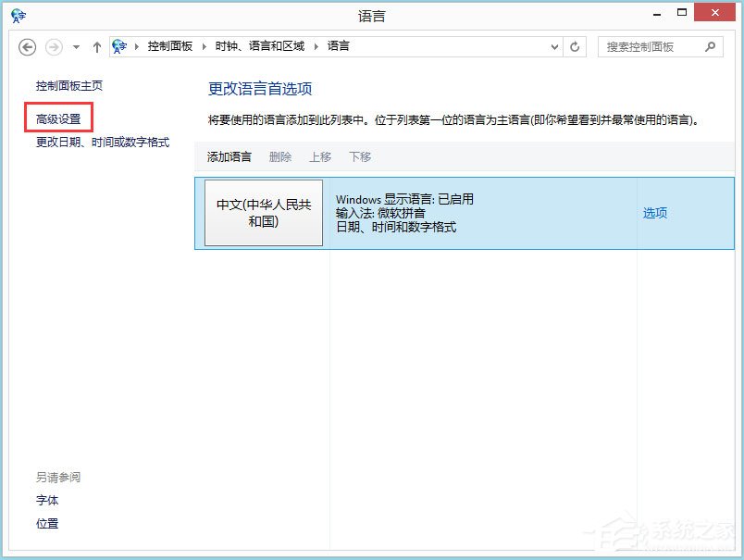Click the forward navigation arrow
This screenshot has height=560, width=744.
(53, 46)
